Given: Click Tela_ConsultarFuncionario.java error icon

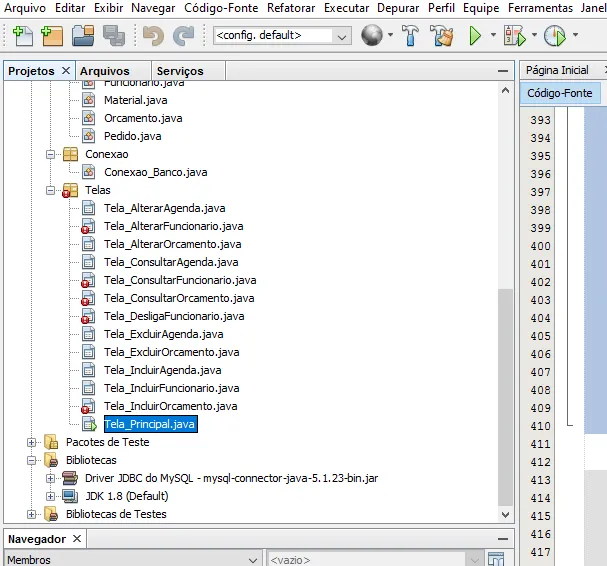Looking at the screenshot, I should click(88, 280).
